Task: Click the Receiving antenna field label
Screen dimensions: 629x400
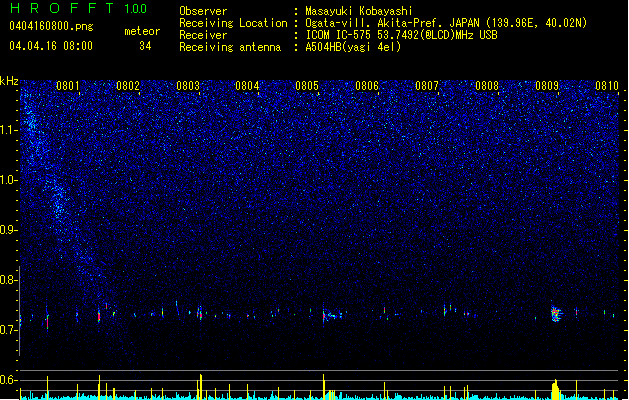Action: [x=230, y=47]
